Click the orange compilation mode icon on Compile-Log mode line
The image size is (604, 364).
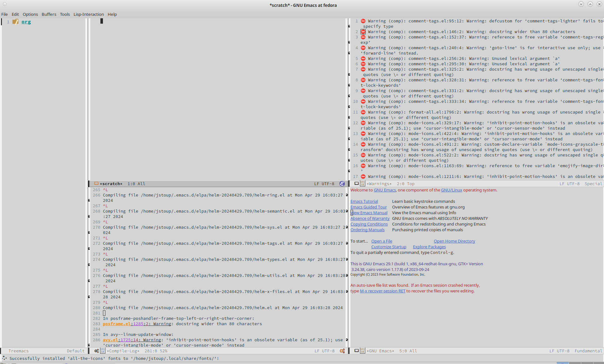coord(342,351)
